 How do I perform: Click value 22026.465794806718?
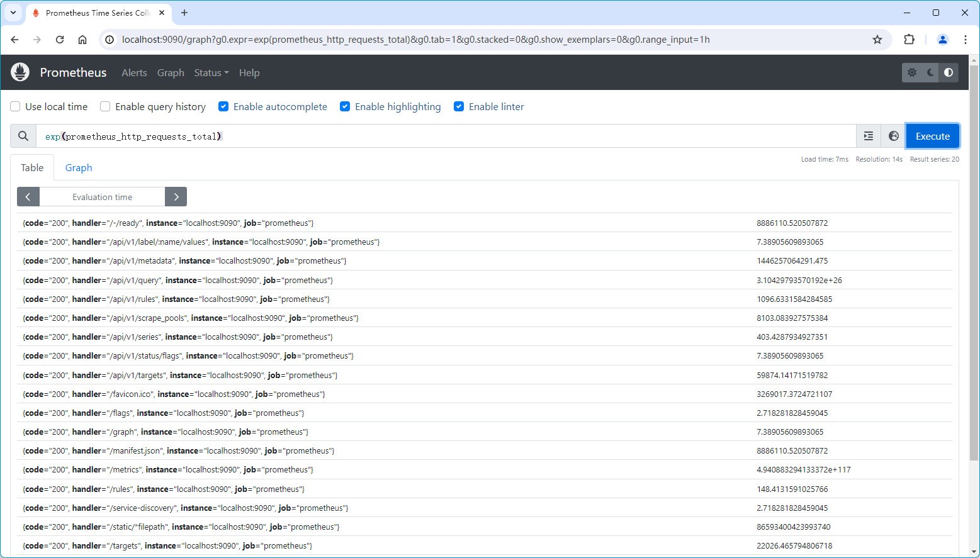click(794, 545)
